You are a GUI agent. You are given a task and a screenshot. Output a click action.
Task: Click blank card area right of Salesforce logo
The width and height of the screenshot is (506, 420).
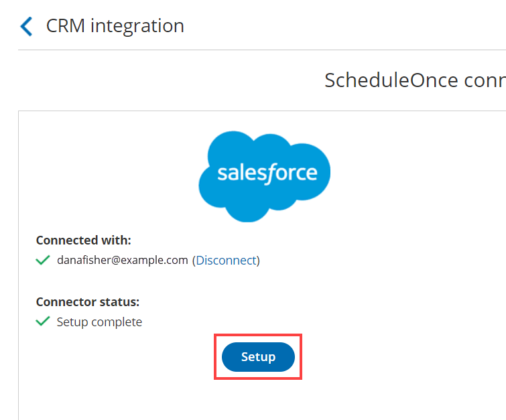(416, 174)
